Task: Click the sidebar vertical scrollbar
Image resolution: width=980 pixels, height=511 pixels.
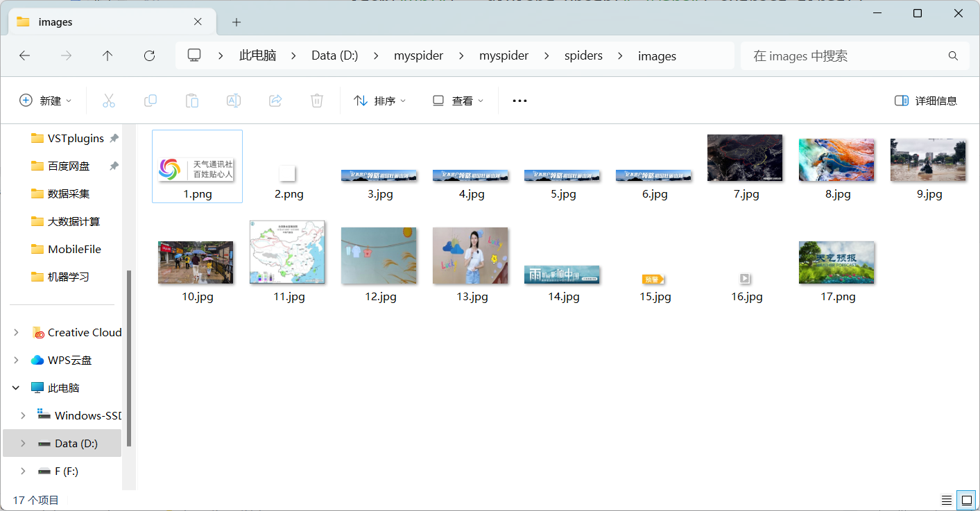Action: pos(128,358)
